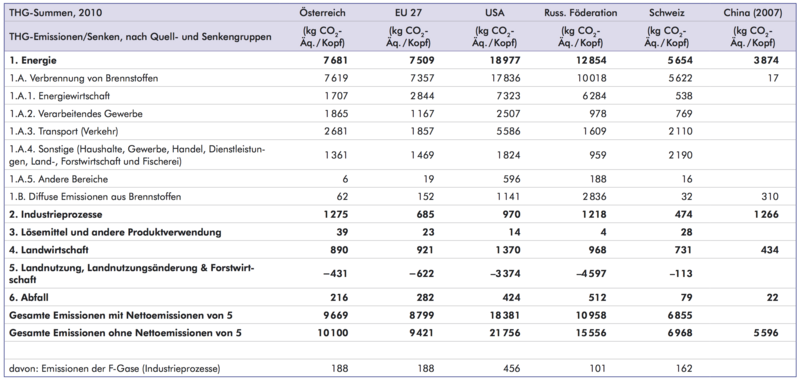
Task: Select the EU 27 column header
Action: [x=410, y=13]
